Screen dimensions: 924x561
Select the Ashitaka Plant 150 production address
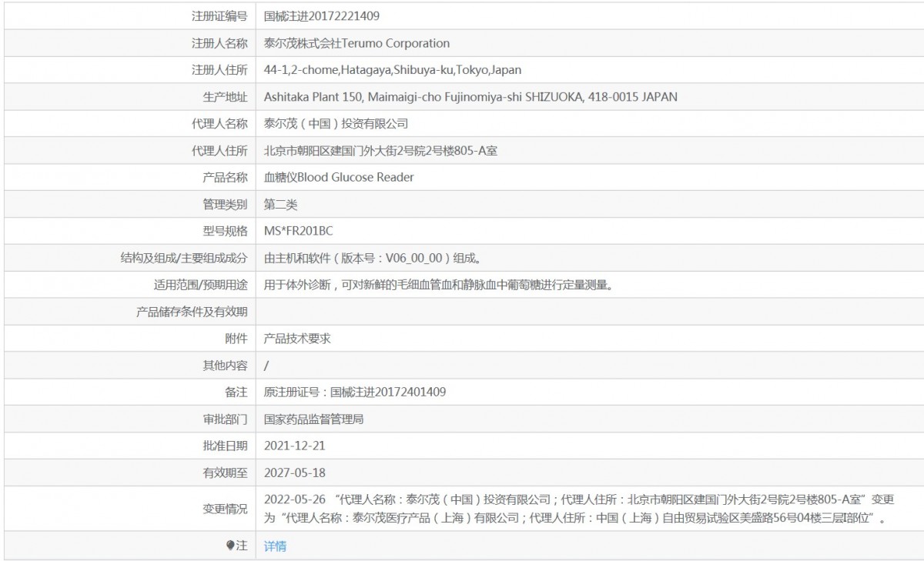(x=470, y=97)
